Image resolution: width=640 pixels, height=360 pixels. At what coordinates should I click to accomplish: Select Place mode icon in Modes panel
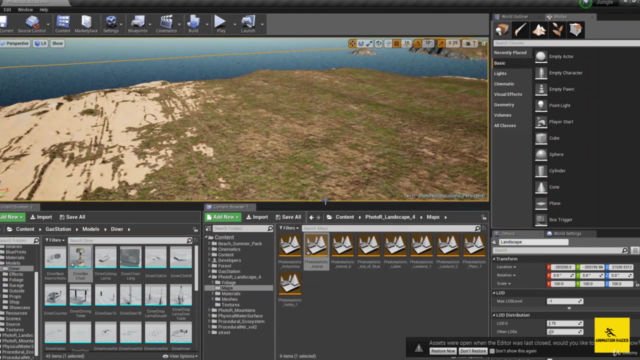tap(502, 30)
